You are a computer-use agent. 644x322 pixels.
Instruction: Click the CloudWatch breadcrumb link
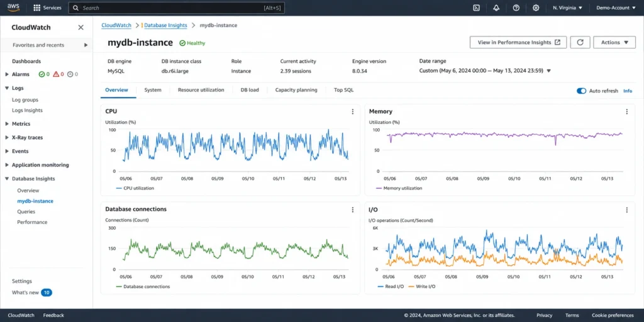(116, 25)
